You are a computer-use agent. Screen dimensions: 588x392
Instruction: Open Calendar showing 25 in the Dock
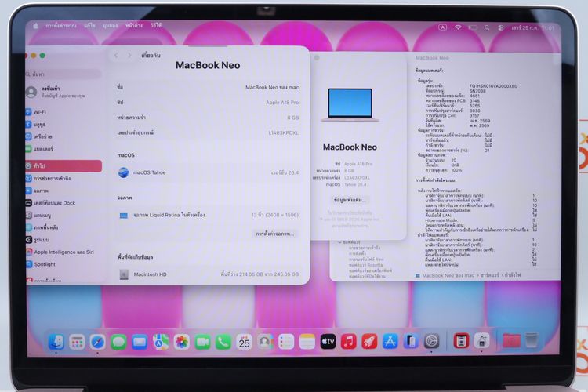click(x=244, y=342)
